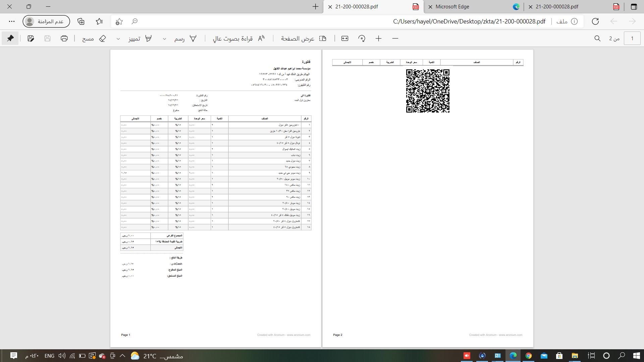Click the page number input field

tap(632, 39)
